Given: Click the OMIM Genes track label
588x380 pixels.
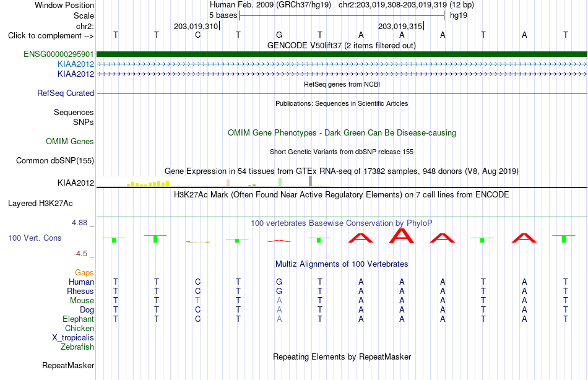Looking at the screenshot, I should [x=70, y=142].
